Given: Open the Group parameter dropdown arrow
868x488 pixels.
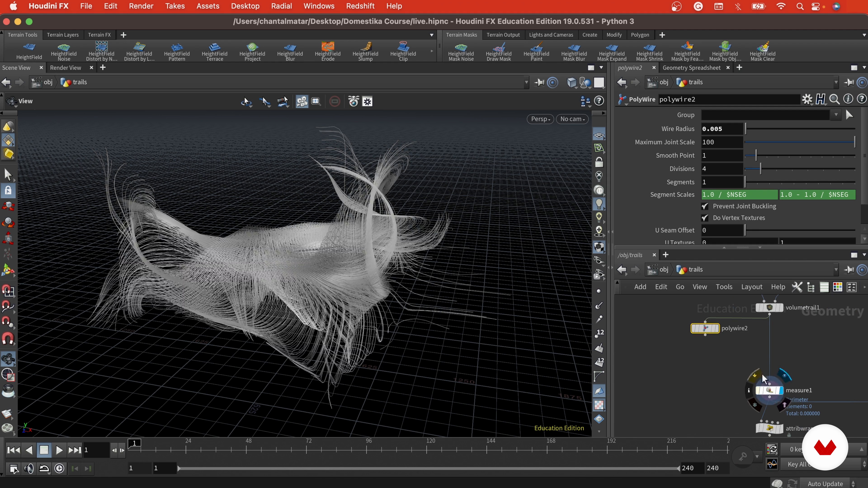Looking at the screenshot, I should click(x=836, y=115).
